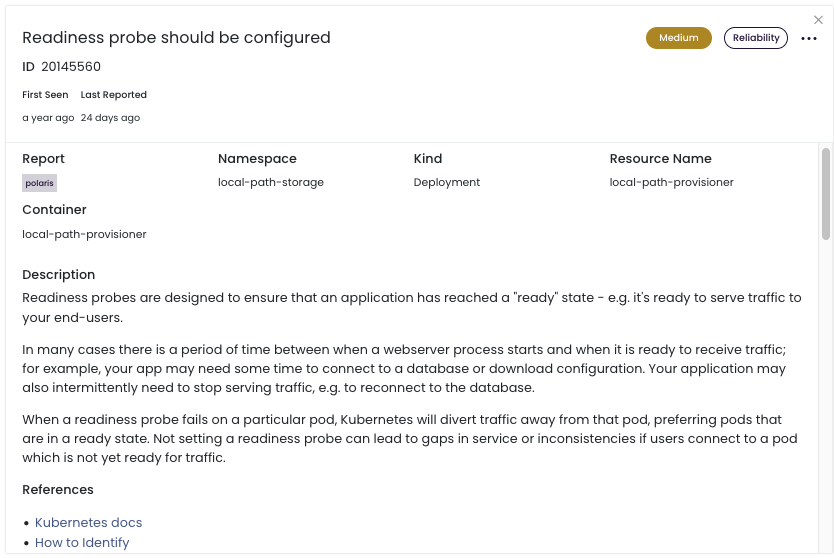Click the polaris report tag
This screenshot has height=558, width=834.
point(41,183)
